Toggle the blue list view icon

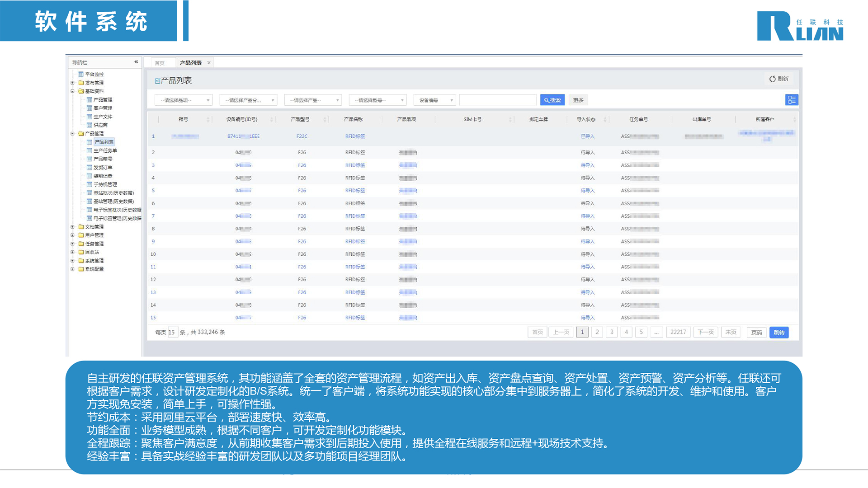(791, 100)
